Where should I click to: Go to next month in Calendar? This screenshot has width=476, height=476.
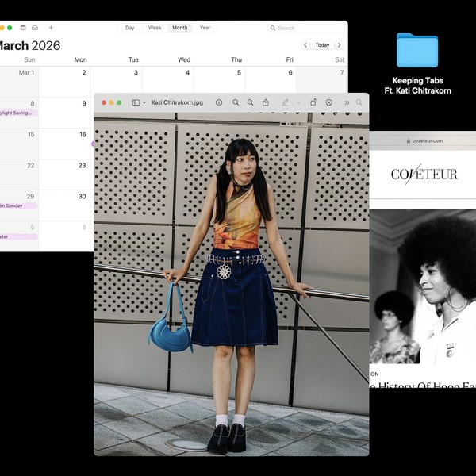pos(339,45)
